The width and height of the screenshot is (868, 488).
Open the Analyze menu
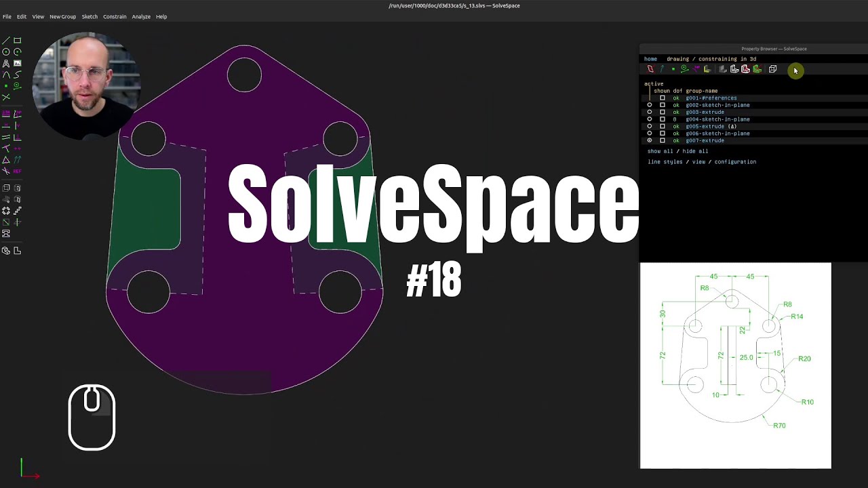tap(141, 16)
